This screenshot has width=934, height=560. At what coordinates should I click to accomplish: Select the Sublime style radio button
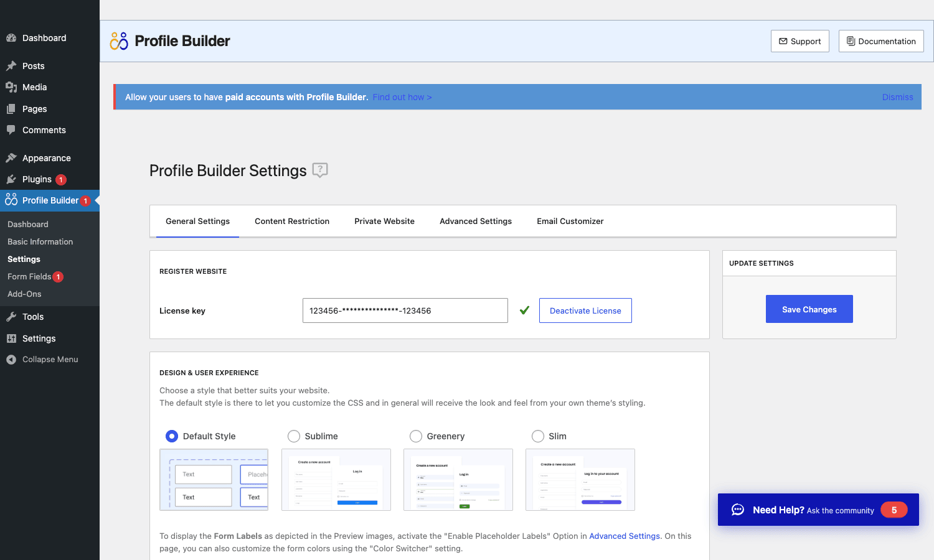coord(294,436)
